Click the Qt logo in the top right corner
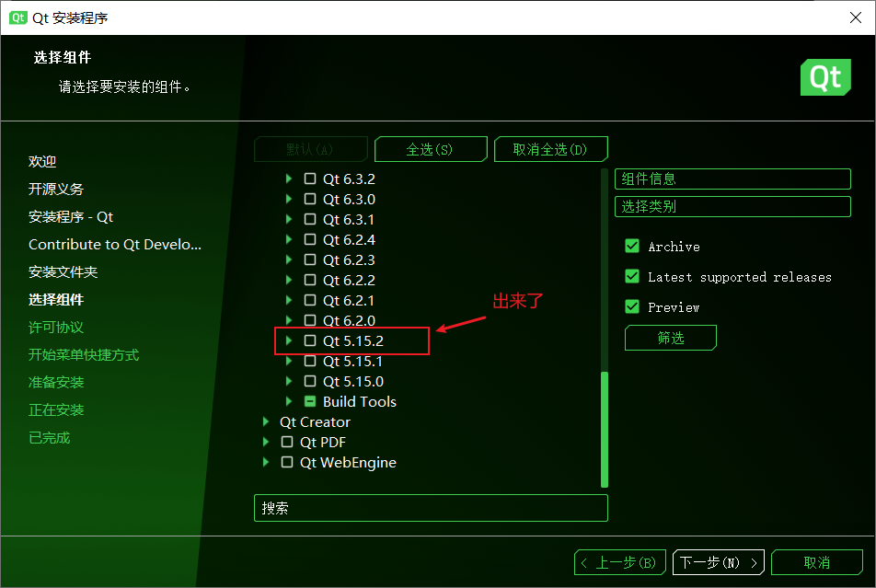The image size is (876, 588). (x=825, y=77)
